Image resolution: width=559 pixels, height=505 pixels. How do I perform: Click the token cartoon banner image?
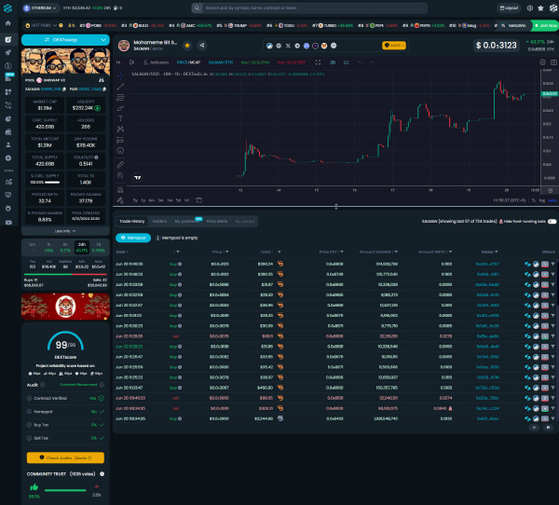[65, 62]
